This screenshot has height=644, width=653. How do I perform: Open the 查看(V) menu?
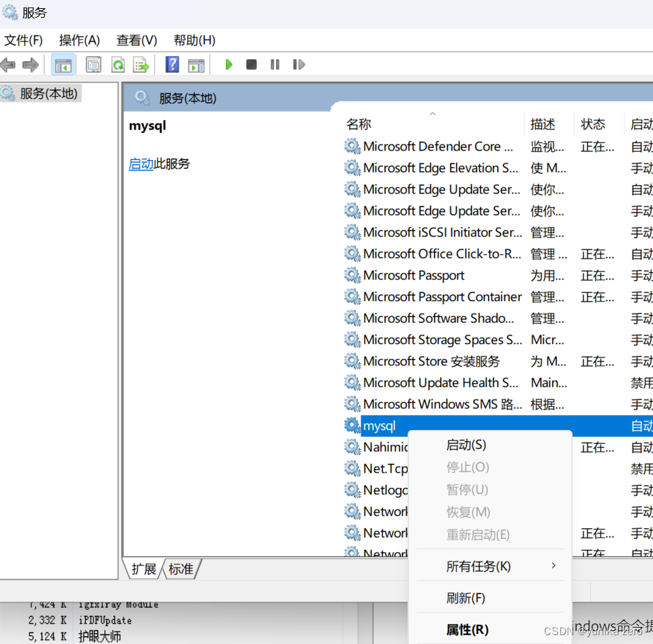(136, 40)
